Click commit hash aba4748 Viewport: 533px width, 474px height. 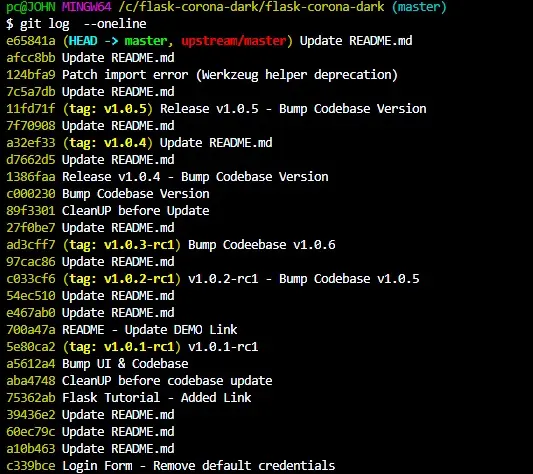[x=31, y=381]
